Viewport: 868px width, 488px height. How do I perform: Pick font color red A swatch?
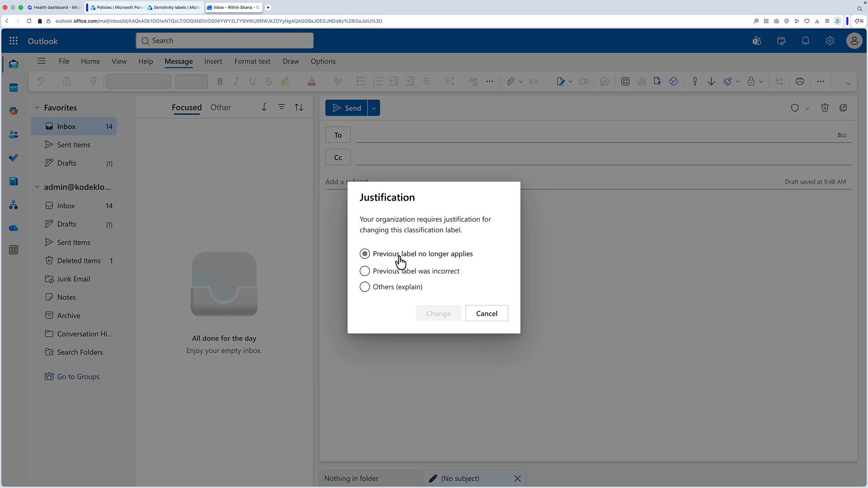click(311, 81)
